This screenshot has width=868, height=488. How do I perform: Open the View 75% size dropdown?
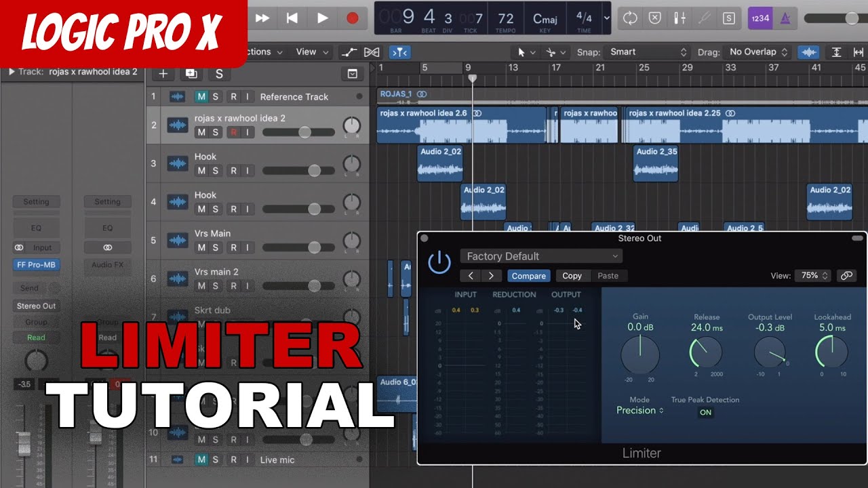pos(814,276)
